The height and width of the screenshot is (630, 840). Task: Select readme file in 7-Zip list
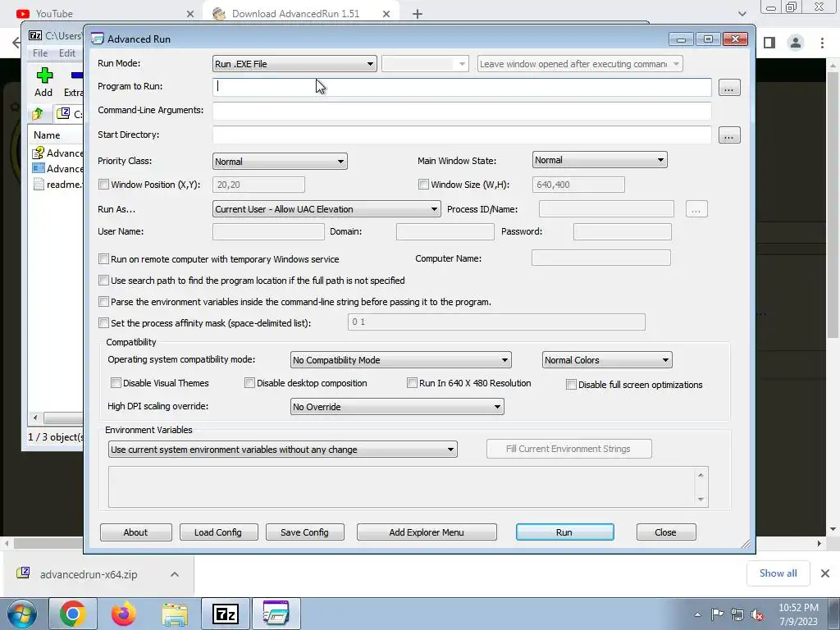pyautogui.click(x=58, y=185)
